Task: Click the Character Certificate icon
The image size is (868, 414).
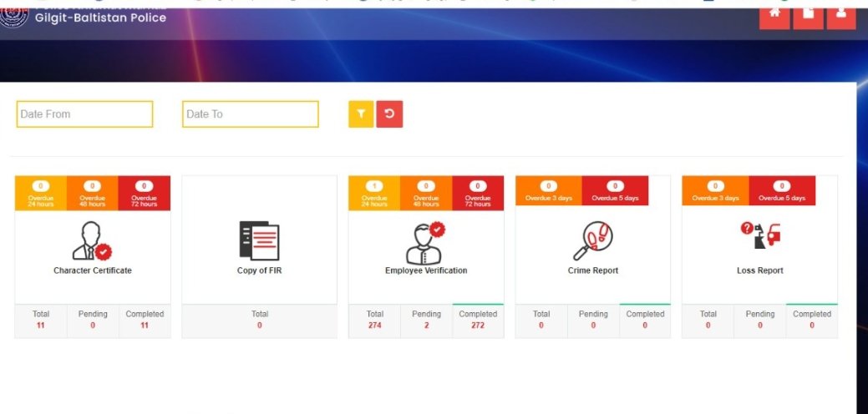Action: (92, 241)
